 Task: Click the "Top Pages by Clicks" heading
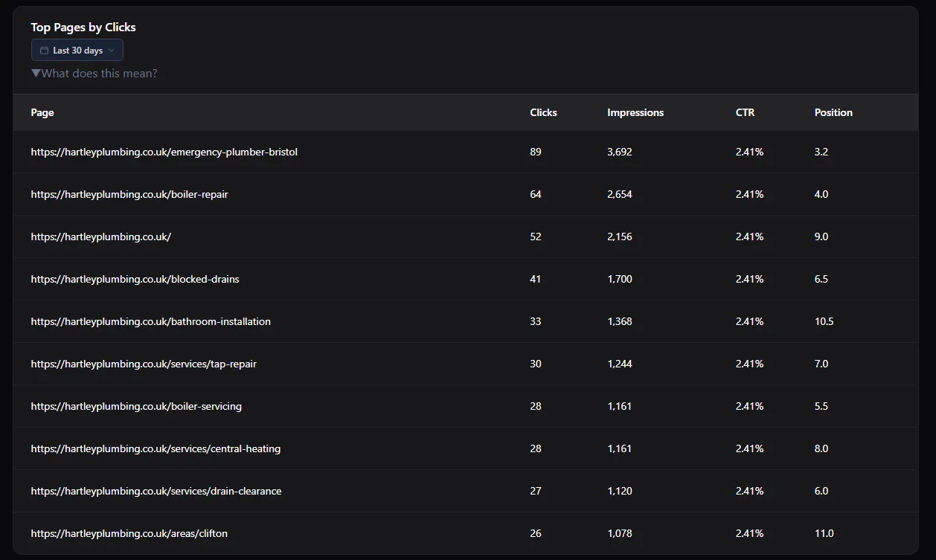click(83, 27)
